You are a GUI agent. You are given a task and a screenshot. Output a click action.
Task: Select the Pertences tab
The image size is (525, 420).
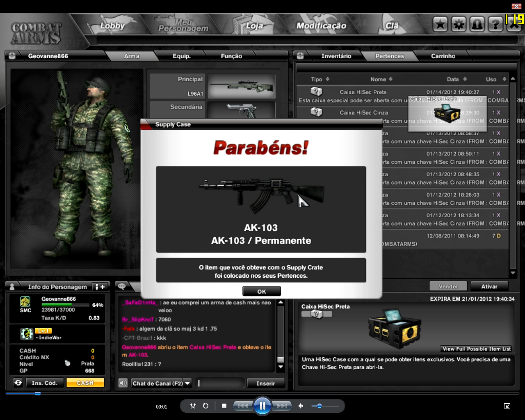(x=390, y=56)
